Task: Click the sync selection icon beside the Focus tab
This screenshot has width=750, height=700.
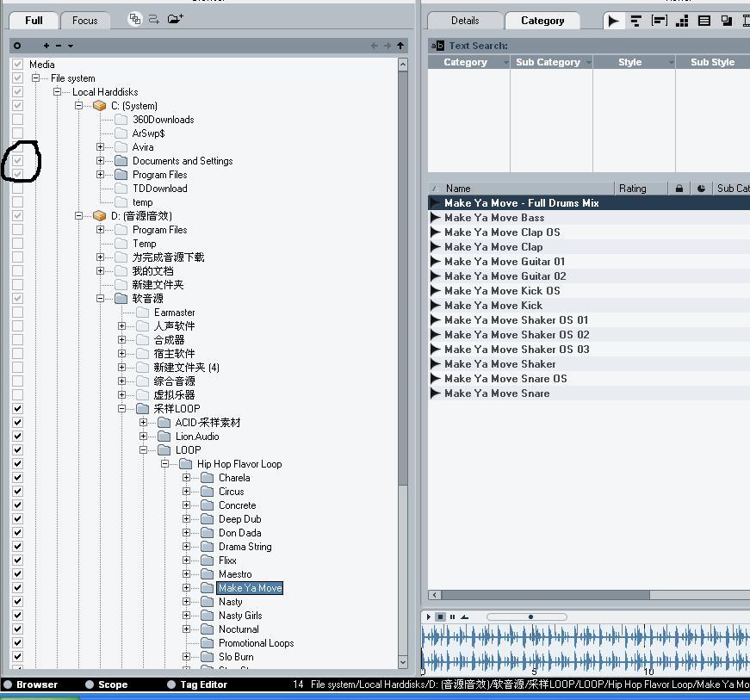Action: pos(154,19)
